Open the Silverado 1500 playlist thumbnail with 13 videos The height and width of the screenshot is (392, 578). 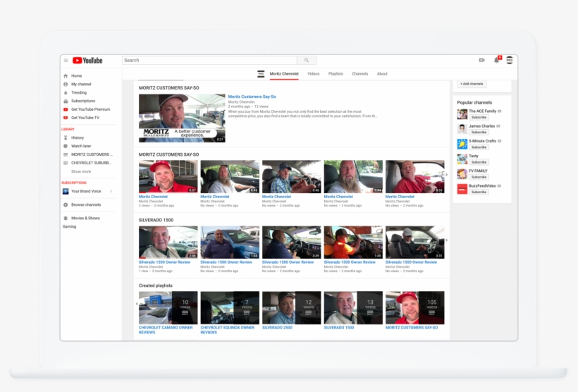coord(353,307)
